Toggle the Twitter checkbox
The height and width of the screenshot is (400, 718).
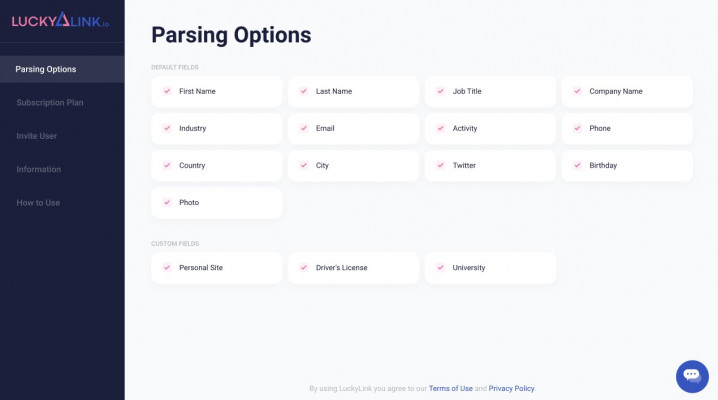[441, 165]
